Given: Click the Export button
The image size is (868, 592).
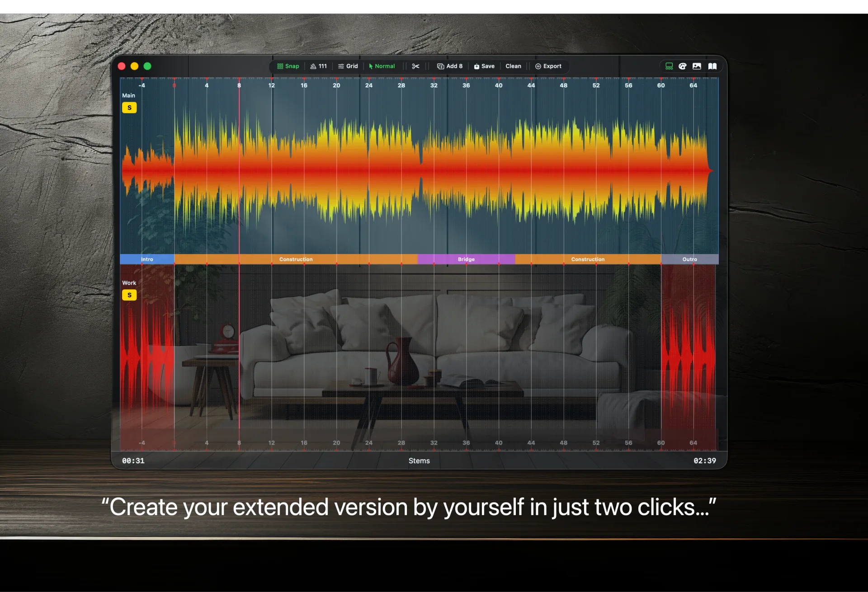Looking at the screenshot, I should (548, 66).
